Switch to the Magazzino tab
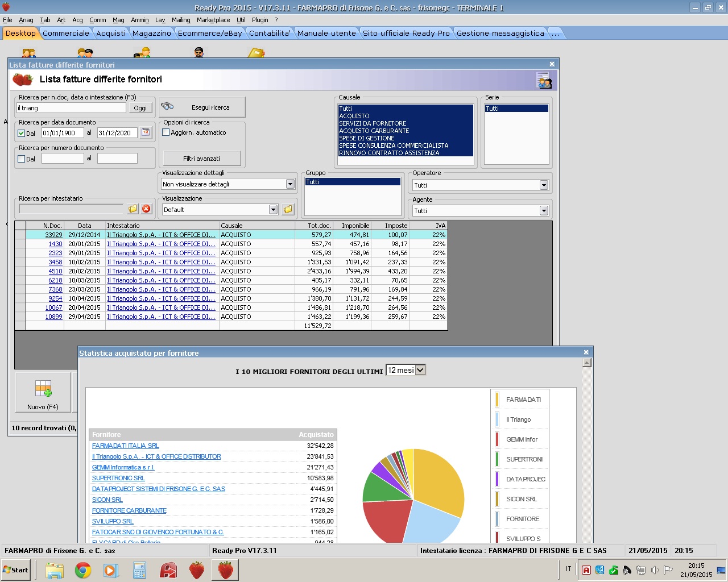 tap(151, 33)
